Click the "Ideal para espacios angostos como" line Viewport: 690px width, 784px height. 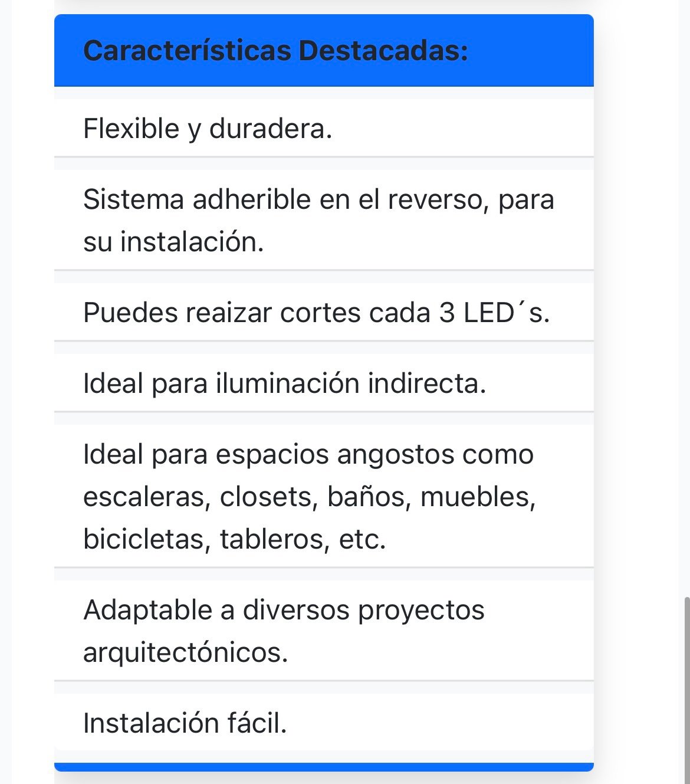308,454
